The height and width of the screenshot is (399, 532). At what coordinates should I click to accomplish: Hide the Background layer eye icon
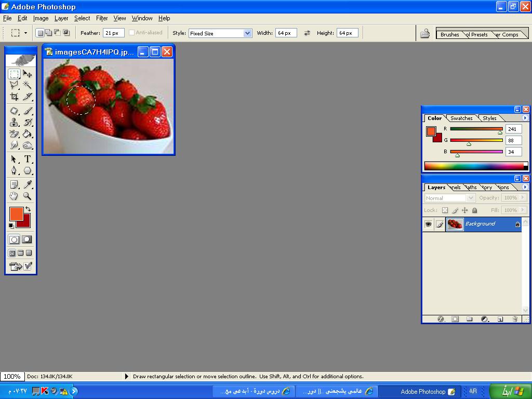pos(428,224)
